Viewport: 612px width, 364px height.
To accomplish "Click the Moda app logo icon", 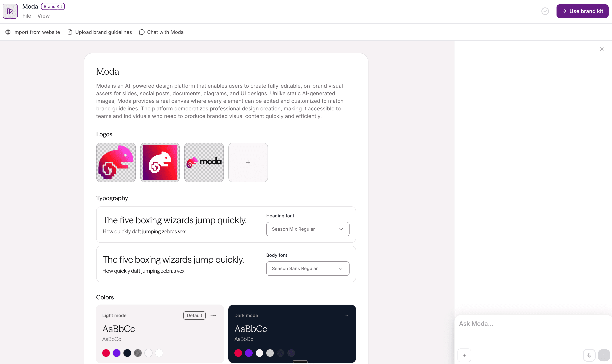I will point(10,11).
